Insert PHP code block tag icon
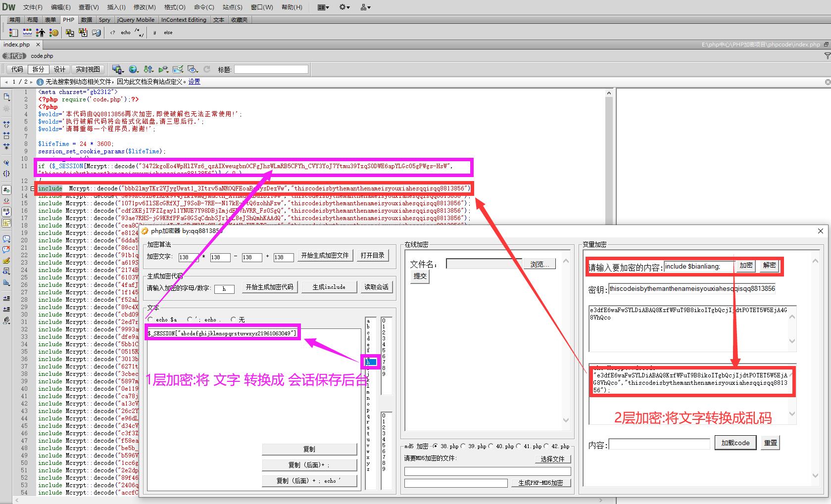This screenshot has height=504, width=831. pos(113,33)
